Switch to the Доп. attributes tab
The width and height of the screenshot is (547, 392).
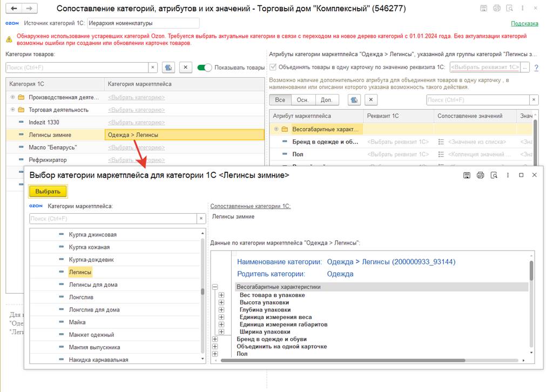[x=327, y=100]
